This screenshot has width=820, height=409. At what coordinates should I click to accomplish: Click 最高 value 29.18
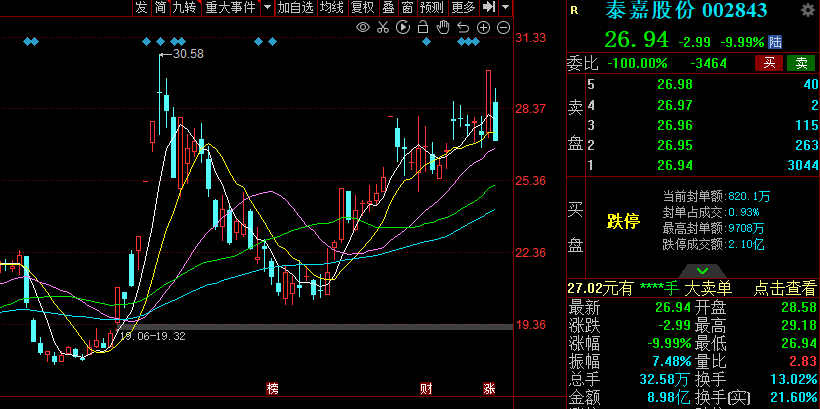click(x=799, y=326)
